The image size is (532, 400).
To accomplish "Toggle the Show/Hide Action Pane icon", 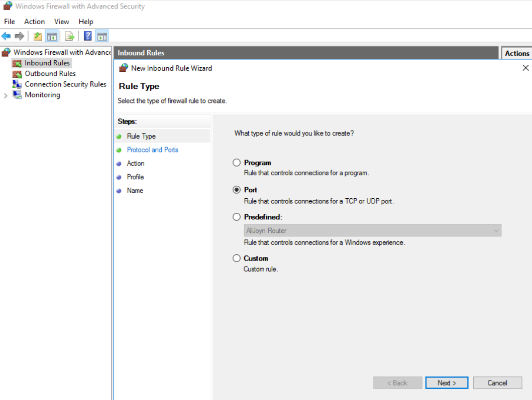I will [102, 36].
